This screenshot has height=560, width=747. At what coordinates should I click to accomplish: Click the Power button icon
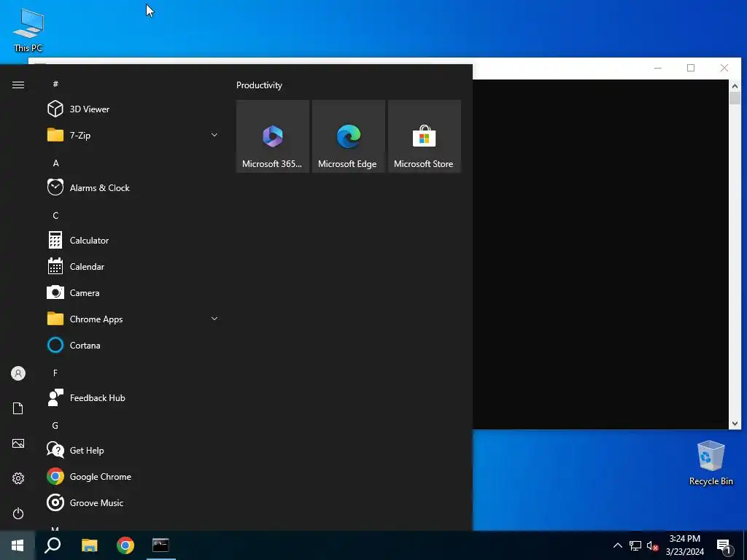pos(18,513)
